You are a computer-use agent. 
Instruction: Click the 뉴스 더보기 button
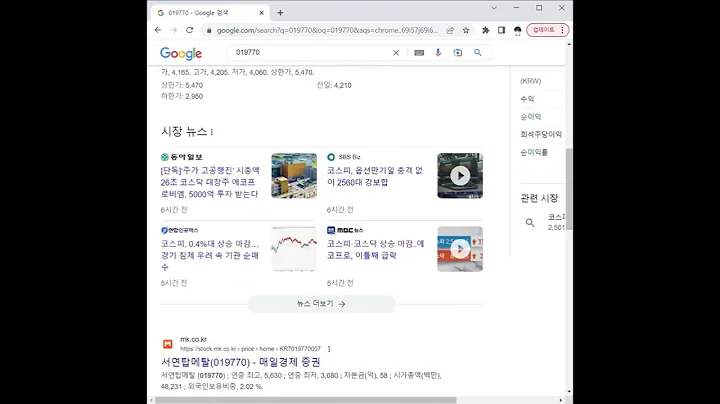(321, 304)
